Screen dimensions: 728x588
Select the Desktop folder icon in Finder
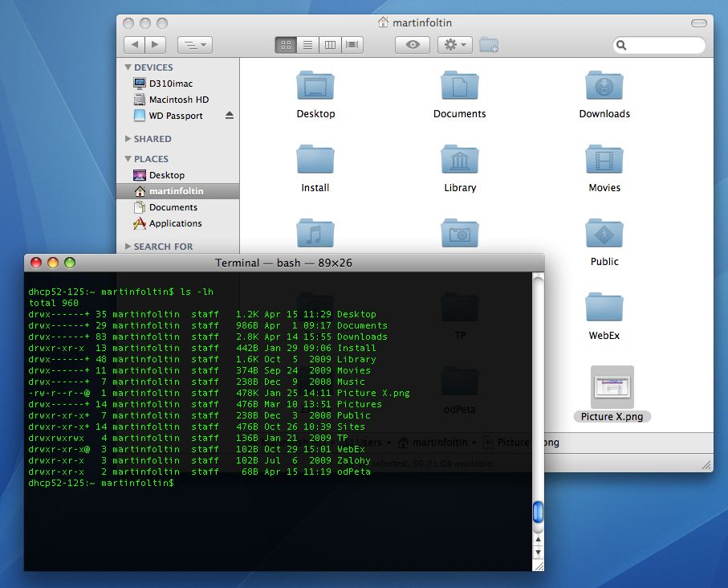(315, 85)
